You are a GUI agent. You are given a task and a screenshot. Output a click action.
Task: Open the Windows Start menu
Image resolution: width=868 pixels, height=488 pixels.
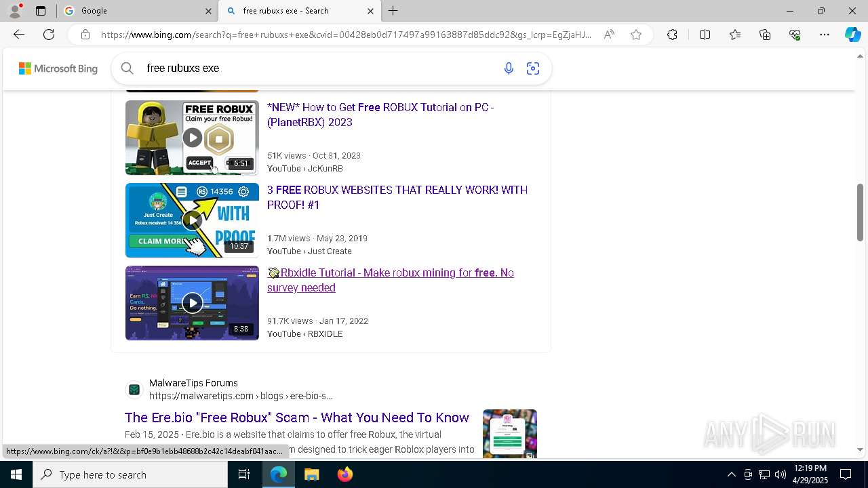tap(16, 474)
